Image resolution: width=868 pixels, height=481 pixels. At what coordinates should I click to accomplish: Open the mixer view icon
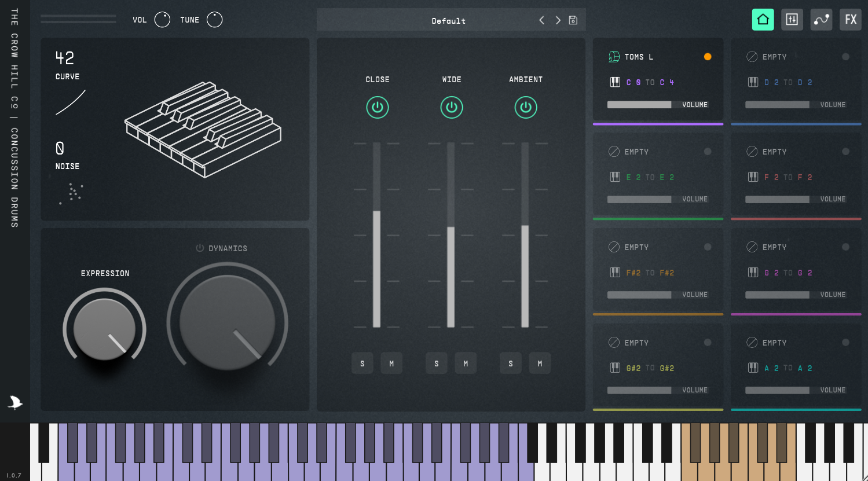pyautogui.click(x=792, y=20)
